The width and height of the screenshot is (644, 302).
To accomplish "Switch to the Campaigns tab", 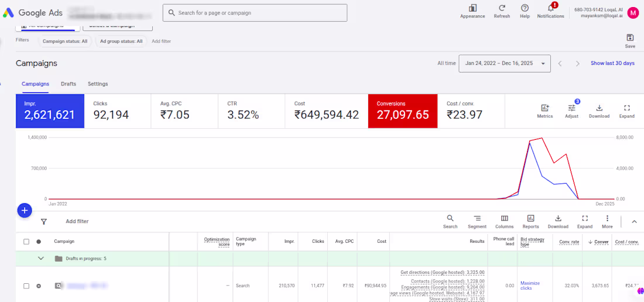I will 35,84.
